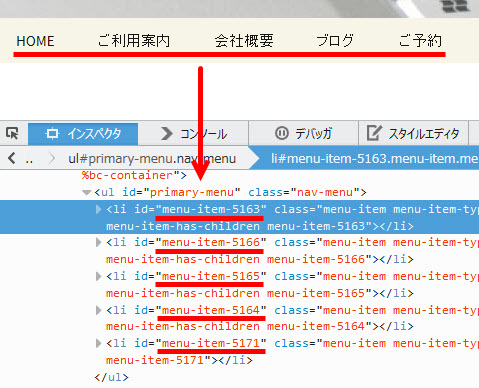Expand the li menu-item-5165 node
Screen dimensions: 479x388
point(98,276)
